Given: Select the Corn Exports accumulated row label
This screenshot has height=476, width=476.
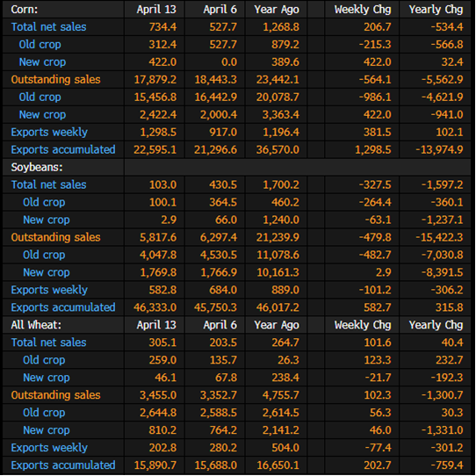Looking at the screenshot, I should (x=63, y=149).
